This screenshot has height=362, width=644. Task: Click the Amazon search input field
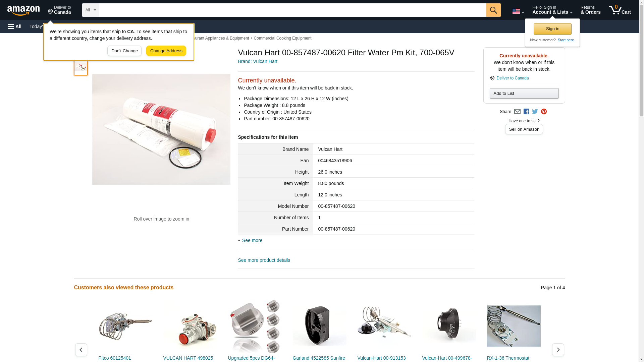point(292,10)
